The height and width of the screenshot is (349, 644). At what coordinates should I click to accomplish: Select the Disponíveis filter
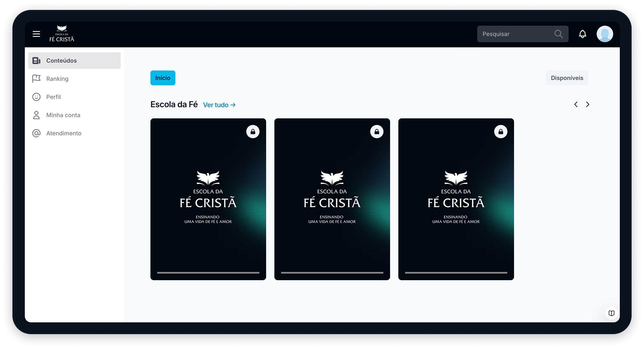click(x=567, y=78)
